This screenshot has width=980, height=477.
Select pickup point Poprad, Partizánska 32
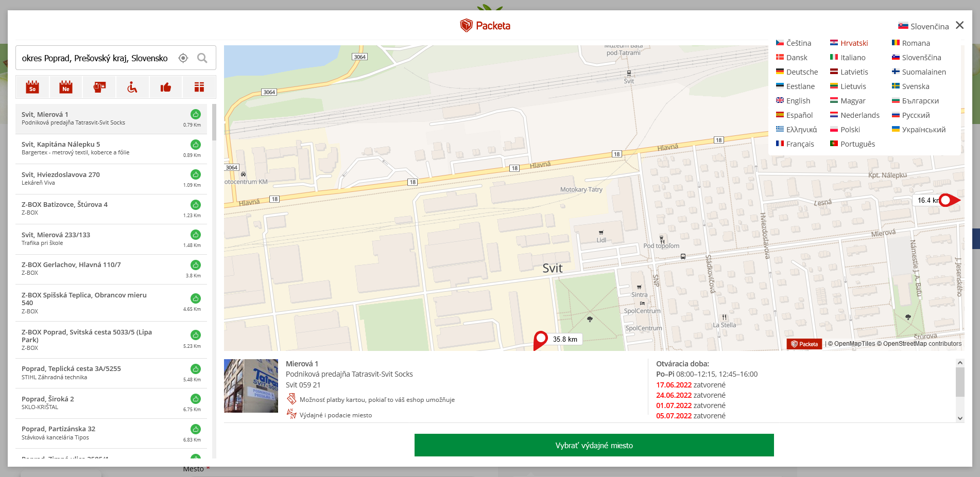[111, 433]
